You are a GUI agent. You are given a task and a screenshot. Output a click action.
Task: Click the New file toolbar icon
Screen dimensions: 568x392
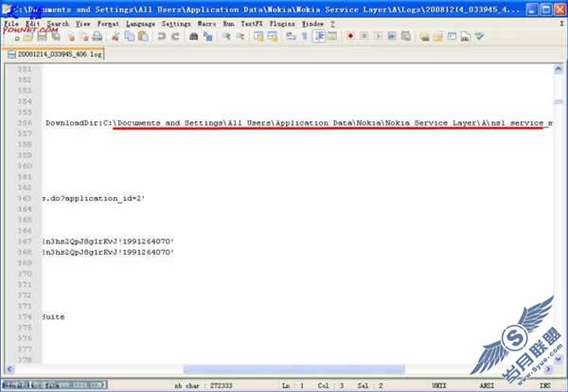pos(15,37)
